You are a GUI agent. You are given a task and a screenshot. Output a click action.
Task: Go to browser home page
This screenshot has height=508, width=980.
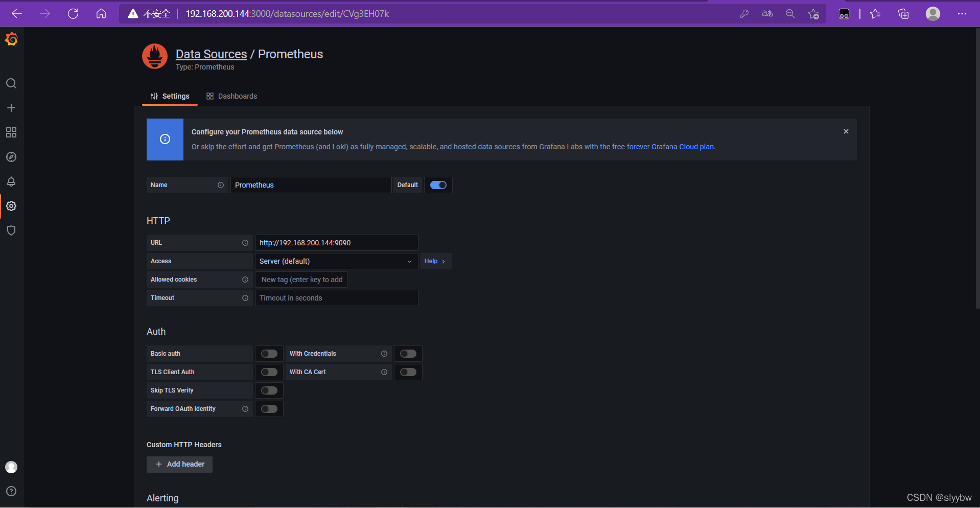pos(101,14)
